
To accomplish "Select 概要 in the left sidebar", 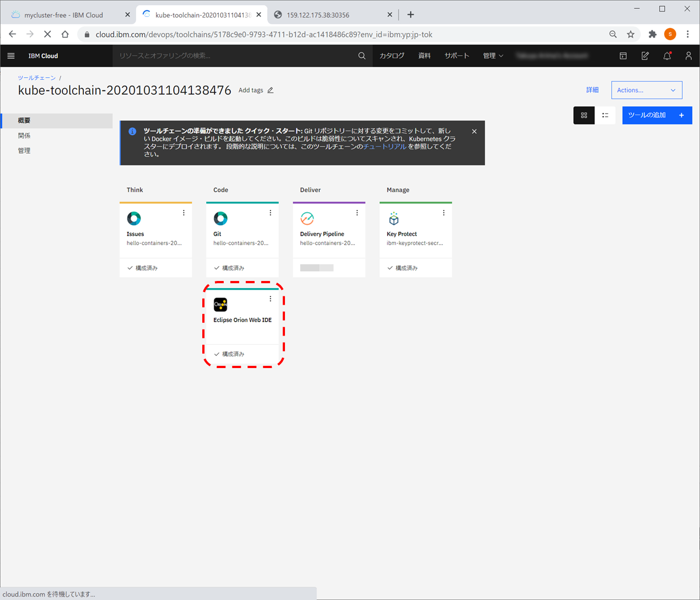I will tap(57, 121).
